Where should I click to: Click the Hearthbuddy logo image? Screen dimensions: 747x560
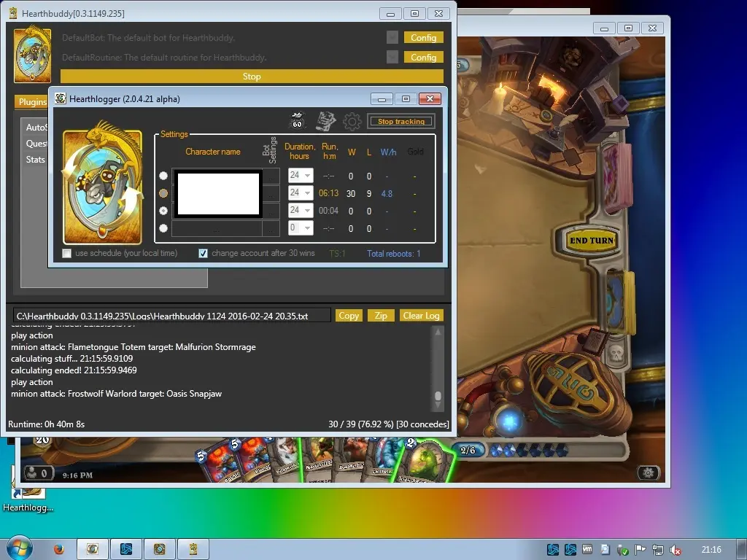coord(32,55)
